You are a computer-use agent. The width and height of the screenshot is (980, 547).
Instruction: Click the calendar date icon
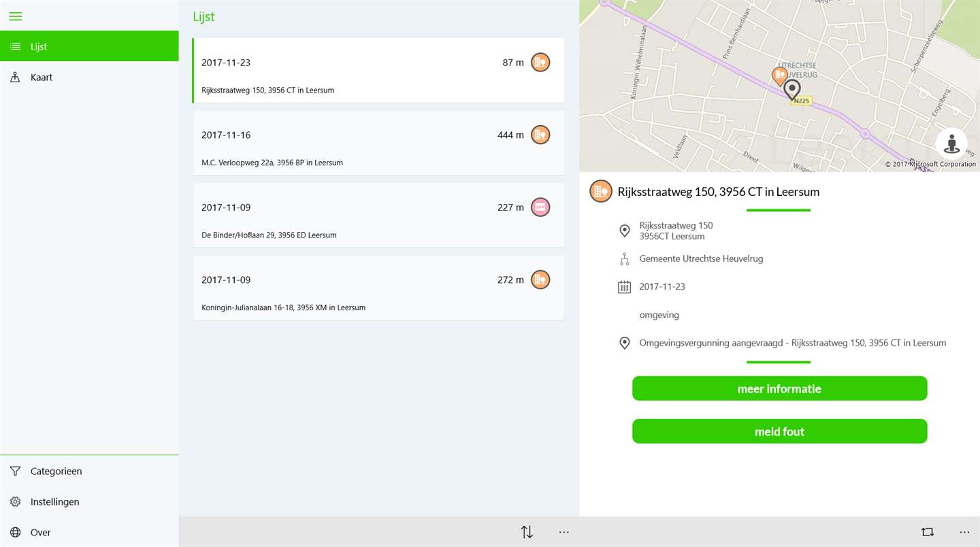click(x=624, y=287)
